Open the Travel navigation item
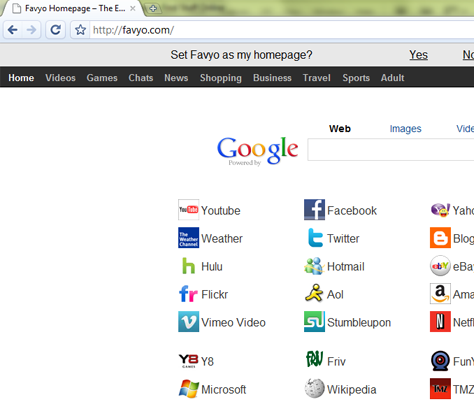The height and width of the screenshot is (400, 474). [317, 78]
